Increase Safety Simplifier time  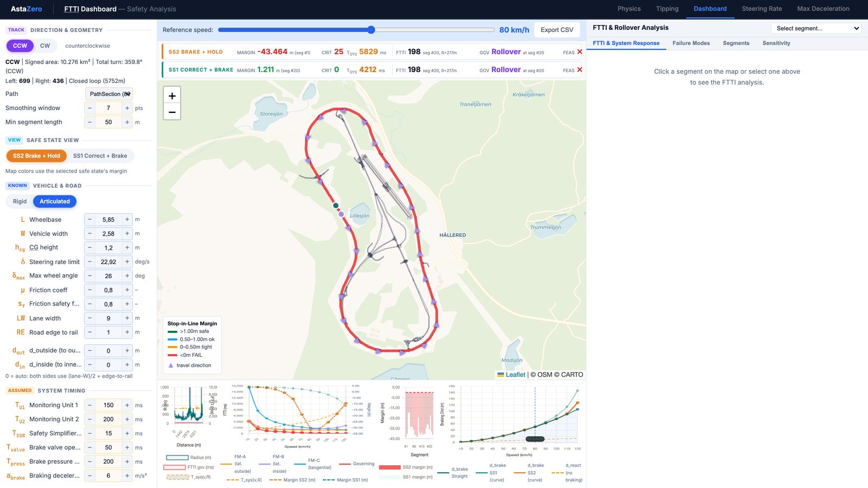coord(127,433)
